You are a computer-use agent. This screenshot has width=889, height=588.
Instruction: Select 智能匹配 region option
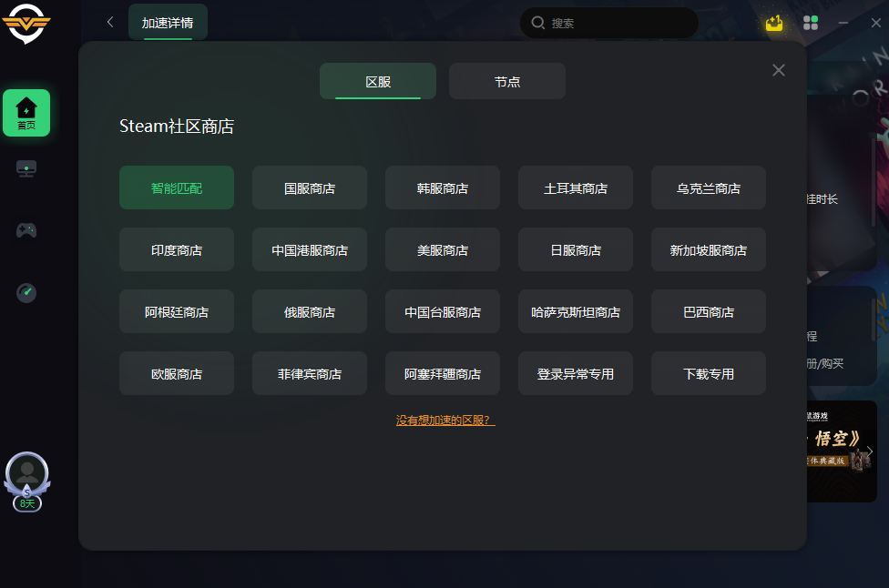click(x=177, y=188)
